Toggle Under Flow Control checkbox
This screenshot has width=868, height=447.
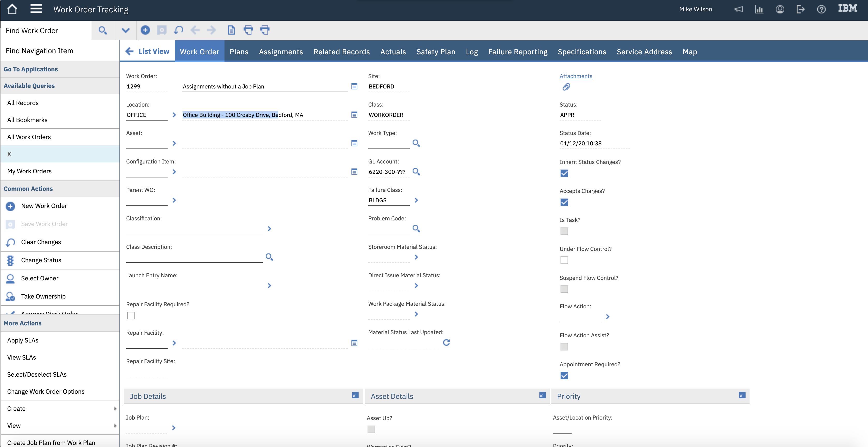coord(564,260)
